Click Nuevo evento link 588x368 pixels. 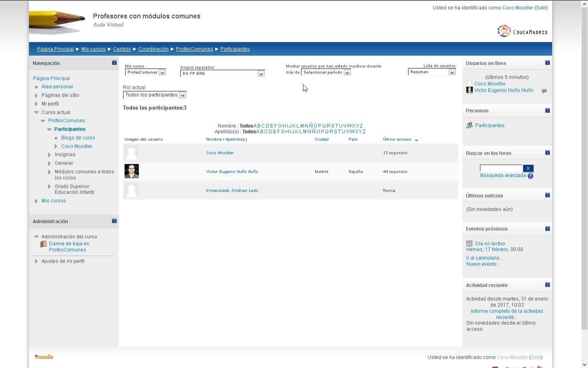click(x=483, y=264)
